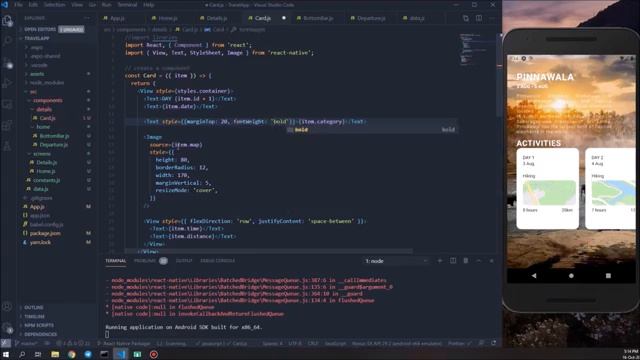Open editor more actions ellipsis menu
Image resolution: width=640 pixels, height=360 pixels.
pos(492,18)
